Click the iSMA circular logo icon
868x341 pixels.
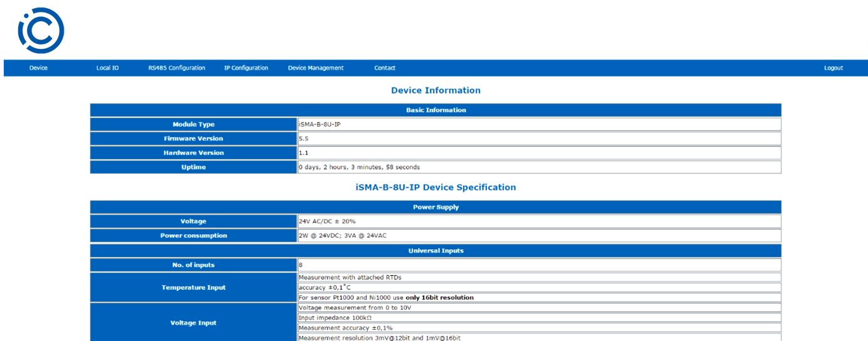coord(41,30)
